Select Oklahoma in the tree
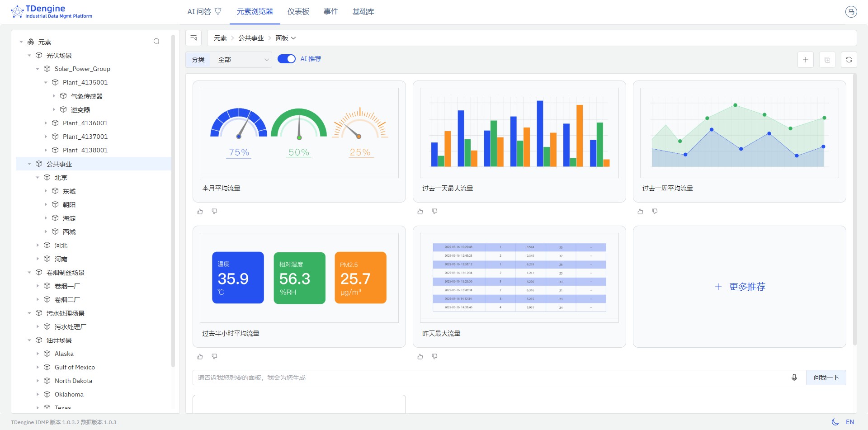868x430 pixels. 69,394
